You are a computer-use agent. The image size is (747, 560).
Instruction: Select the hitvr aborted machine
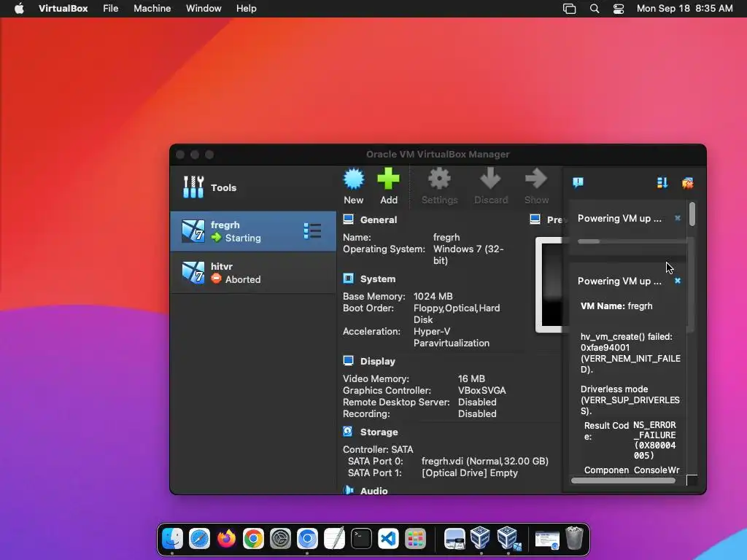253,273
